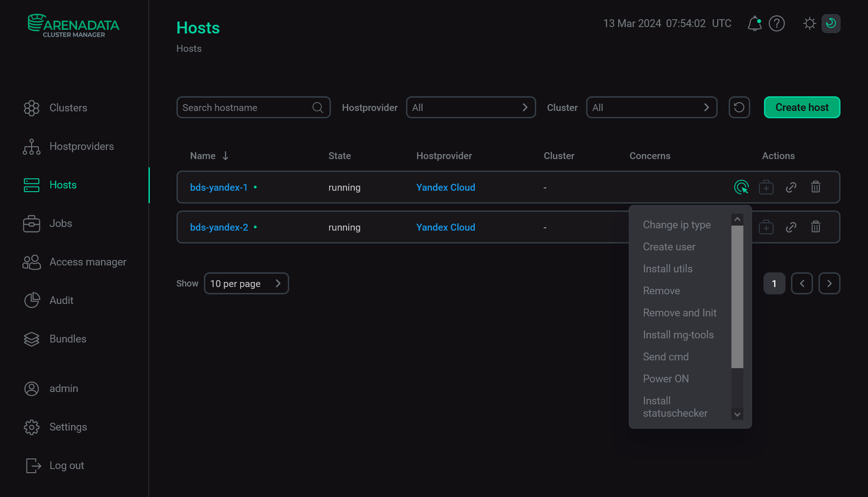Toggle Name column sort arrow
868x497 pixels.
(225, 156)
